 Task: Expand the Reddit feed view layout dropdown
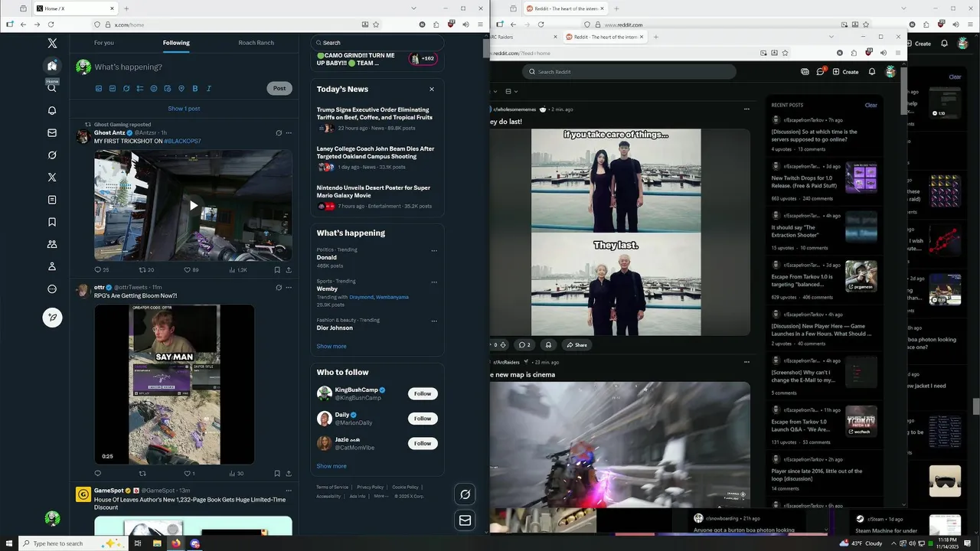point(510,92)
